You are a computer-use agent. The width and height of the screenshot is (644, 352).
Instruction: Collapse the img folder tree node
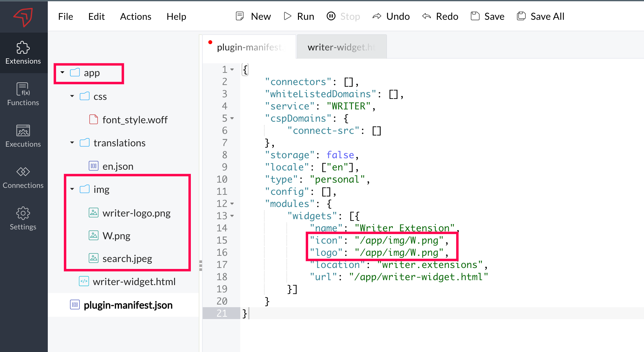coord(72,189)
